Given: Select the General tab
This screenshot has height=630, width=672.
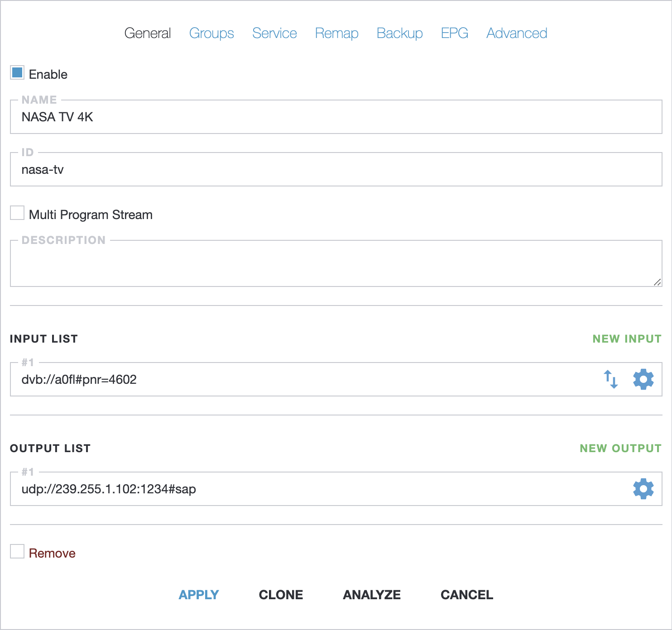Looking at the screenshot, I should [148, 33].
